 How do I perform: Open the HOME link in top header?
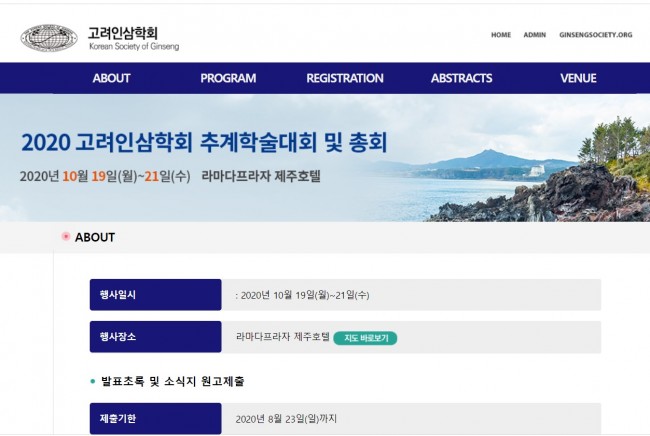click(x=500, y=35)
